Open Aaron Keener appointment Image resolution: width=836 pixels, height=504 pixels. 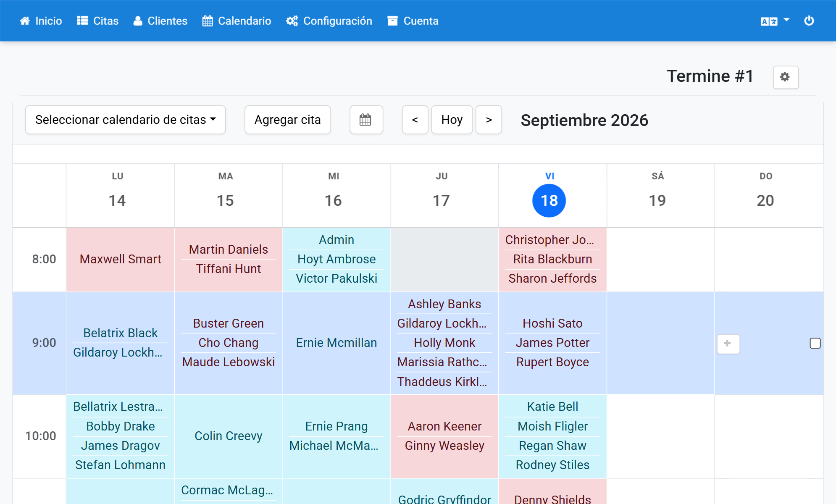pos(444,426)
